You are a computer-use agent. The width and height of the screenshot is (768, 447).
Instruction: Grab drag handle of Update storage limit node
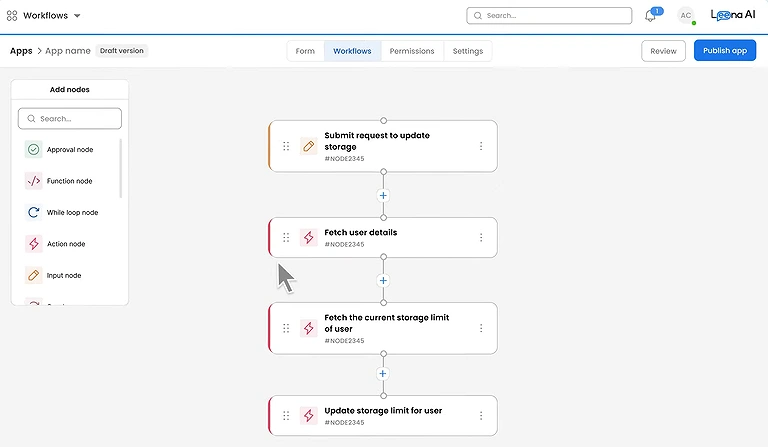(x=286, y=416)
